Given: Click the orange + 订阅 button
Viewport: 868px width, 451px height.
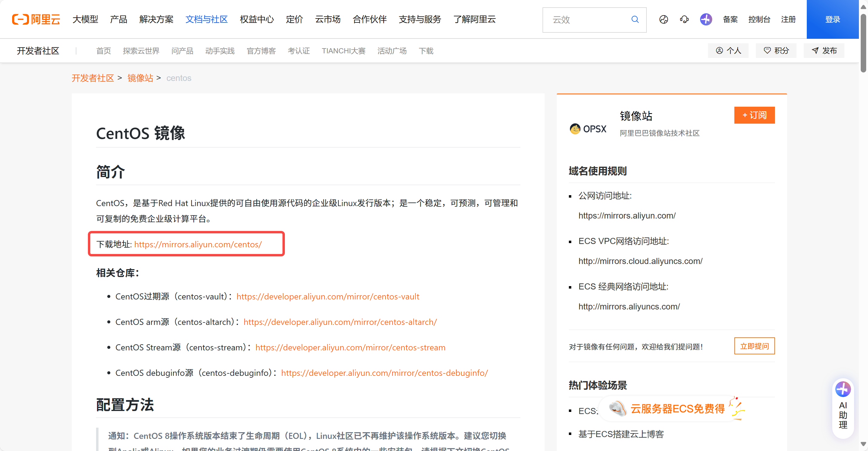Looking at the screenshot, I should pyautogui.click(x=754, y=115).
